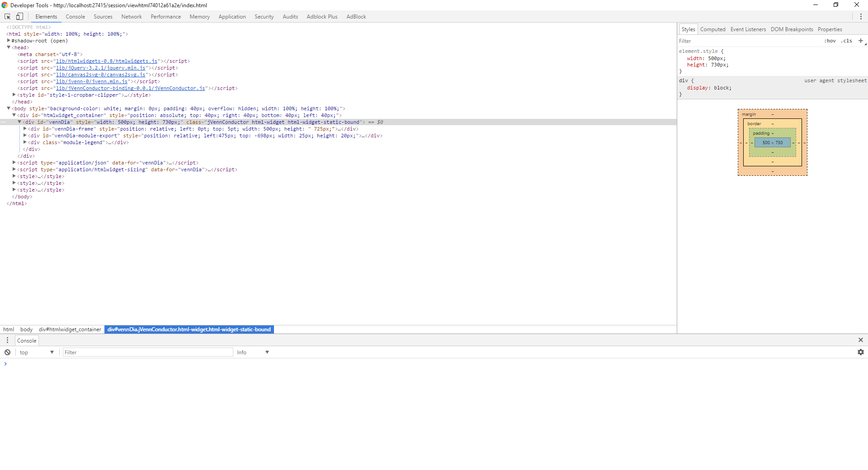Add a new style rule with the plus icon

coord(860,41)
